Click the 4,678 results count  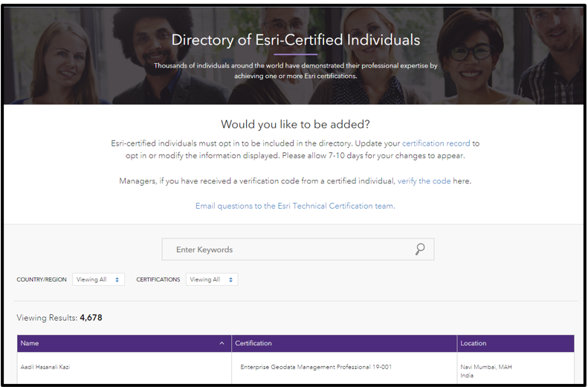91,318
